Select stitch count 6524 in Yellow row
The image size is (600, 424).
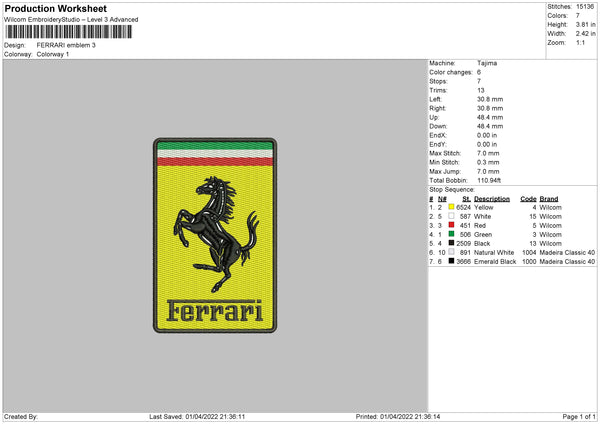point(463,207)
